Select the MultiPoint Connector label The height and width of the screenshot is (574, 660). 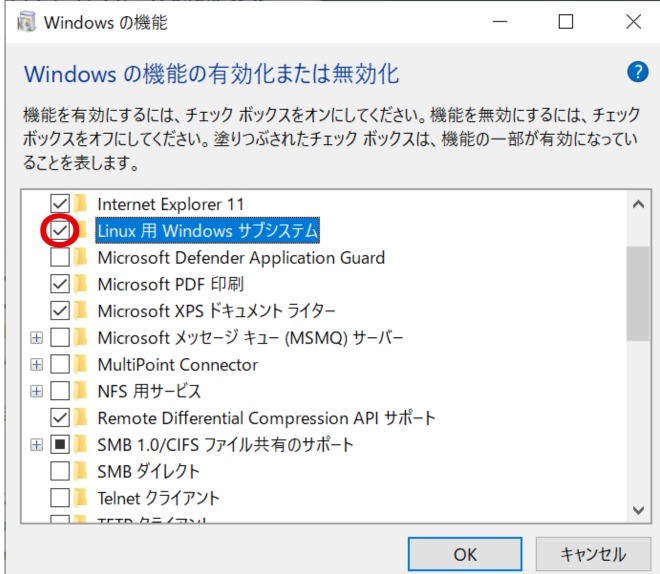click(178, 364)
